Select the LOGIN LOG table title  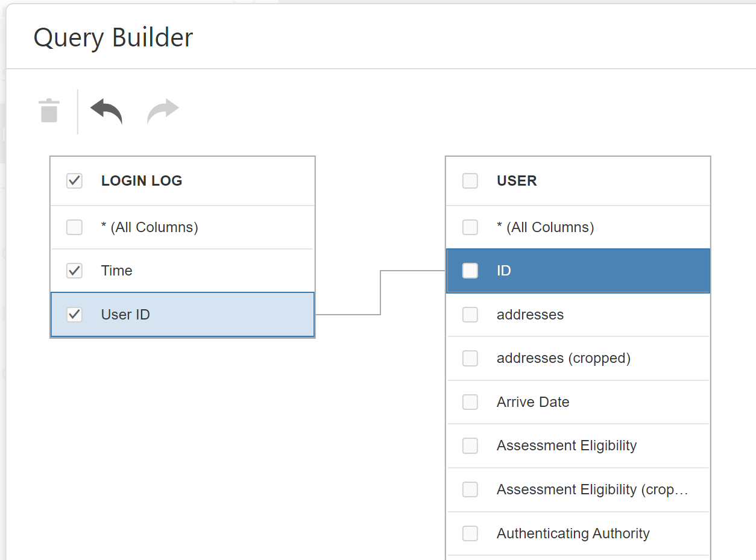[142, 181]
